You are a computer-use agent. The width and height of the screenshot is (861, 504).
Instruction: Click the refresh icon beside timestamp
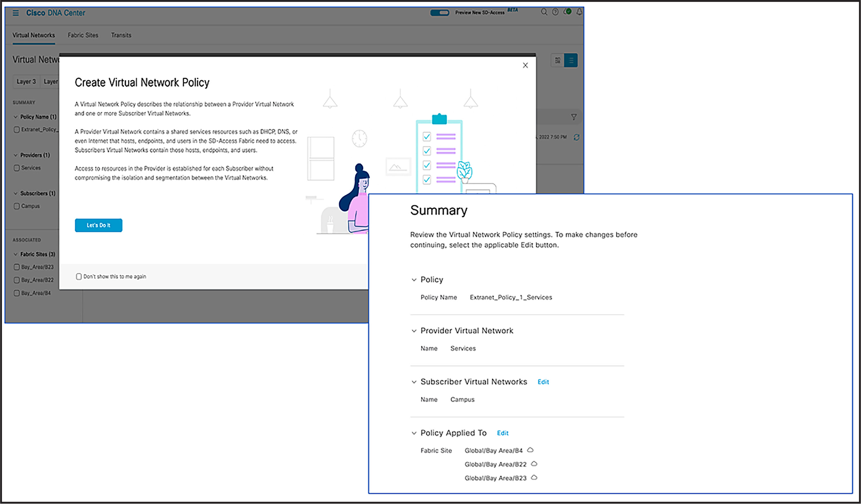click(576, 137)
